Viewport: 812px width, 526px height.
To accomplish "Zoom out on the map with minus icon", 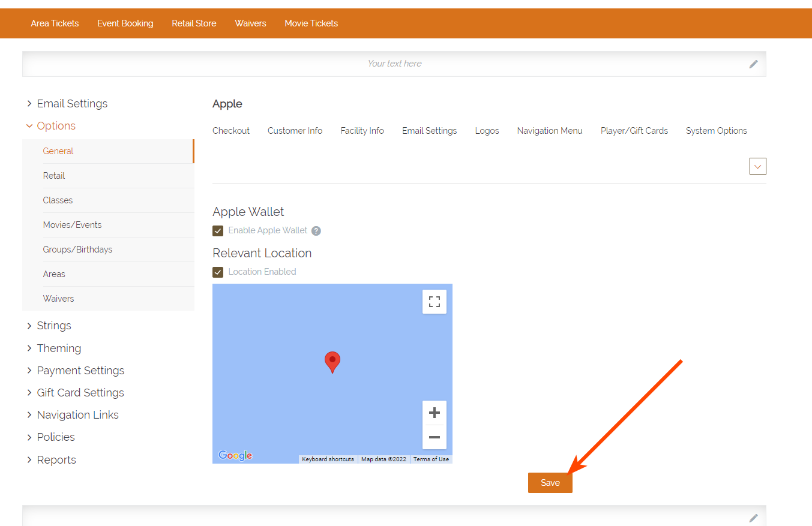I will click(435, 437).
